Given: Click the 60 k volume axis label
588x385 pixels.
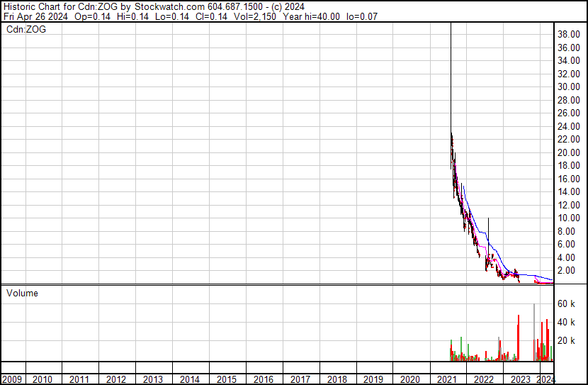Looking at the screenshot, I should coord(566,304).
